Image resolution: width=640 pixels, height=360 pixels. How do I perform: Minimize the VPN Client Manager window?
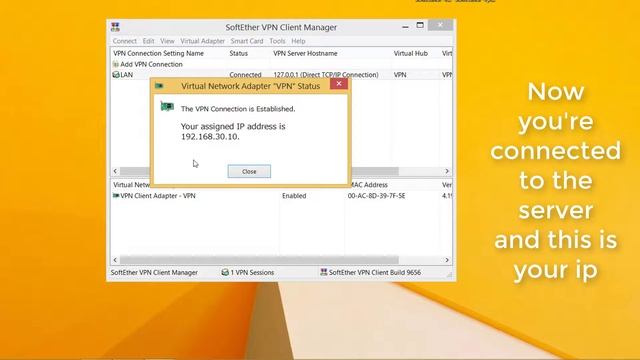tap(405, 27)
